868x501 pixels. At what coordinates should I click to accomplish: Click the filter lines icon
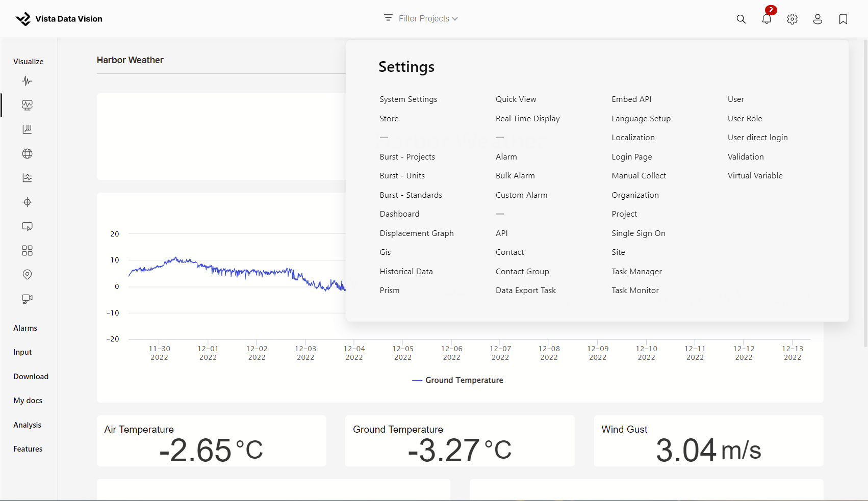[x=388, y=18]
